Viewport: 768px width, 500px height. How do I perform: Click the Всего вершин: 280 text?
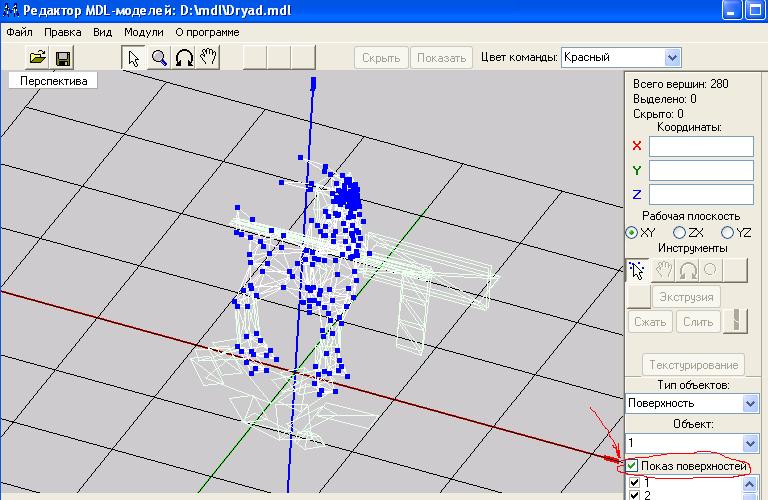coord(680,84)
